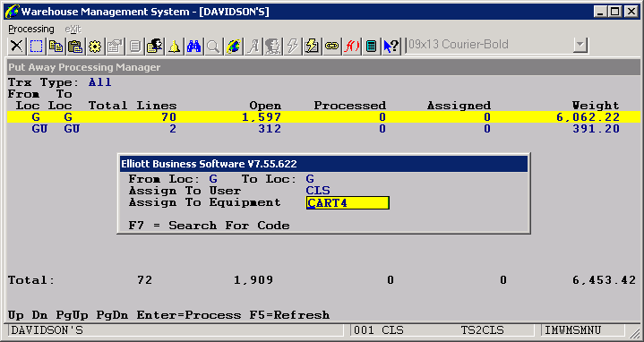Click the Enter=Process hint text
644x342 pixels.
(x=189, y=315)
